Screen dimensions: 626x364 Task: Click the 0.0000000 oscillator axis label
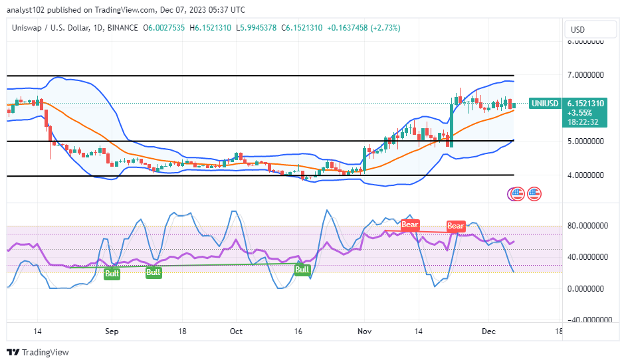585,288
